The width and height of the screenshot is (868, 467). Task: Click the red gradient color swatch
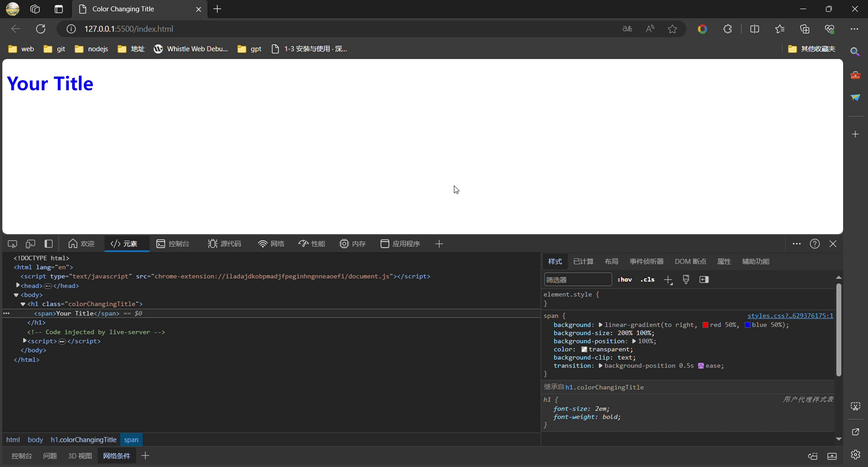pyautogui.click(x=706, y=325)
